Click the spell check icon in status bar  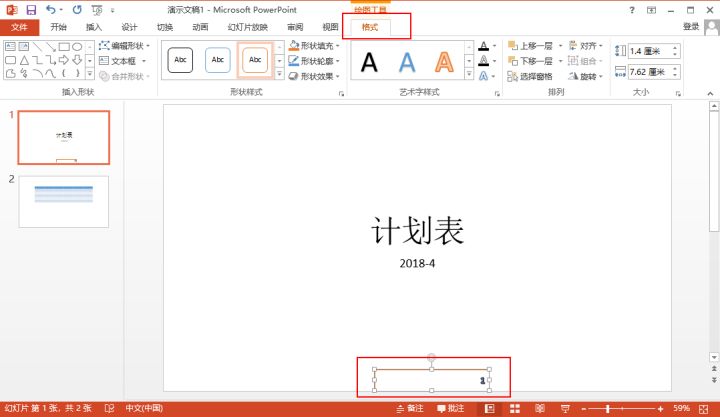coord(109,408)
